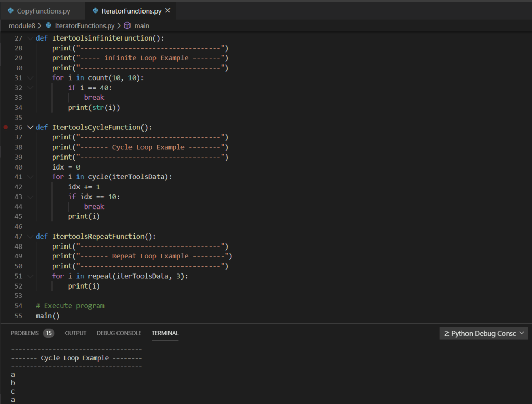Image resolution: width=532 pixels, height=404 pixels.
Task: Close the IteratorFunctions.py tab
Action: pyautogui.click(x=167, y=11)
